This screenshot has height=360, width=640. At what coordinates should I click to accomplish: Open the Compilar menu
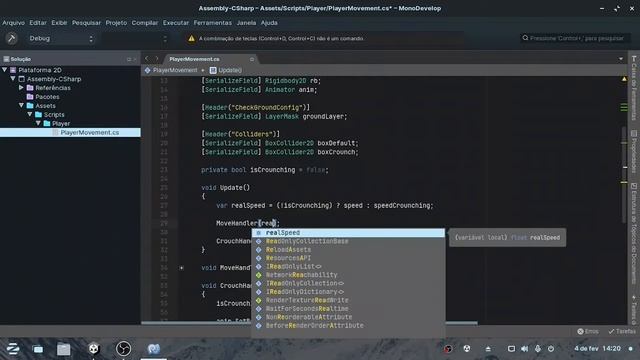(145, 23)
